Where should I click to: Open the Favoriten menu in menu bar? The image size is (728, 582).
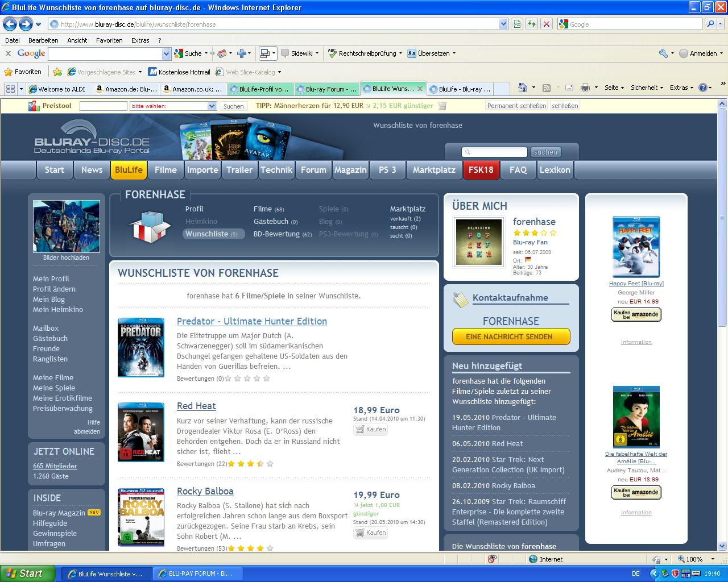[x=109, y=40]
